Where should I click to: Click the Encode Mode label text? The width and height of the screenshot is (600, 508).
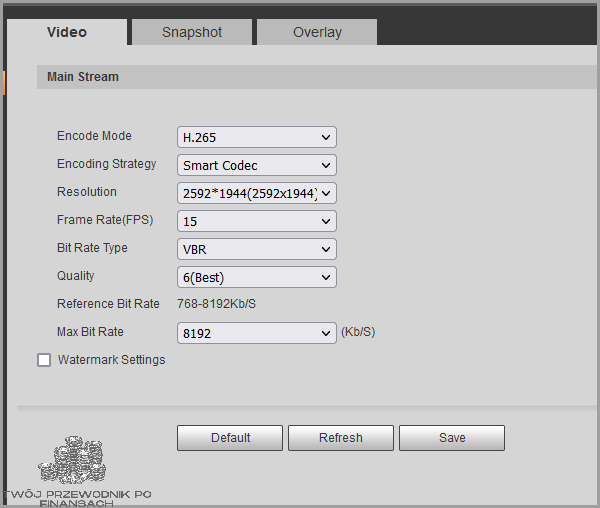[x=94, y=136]
